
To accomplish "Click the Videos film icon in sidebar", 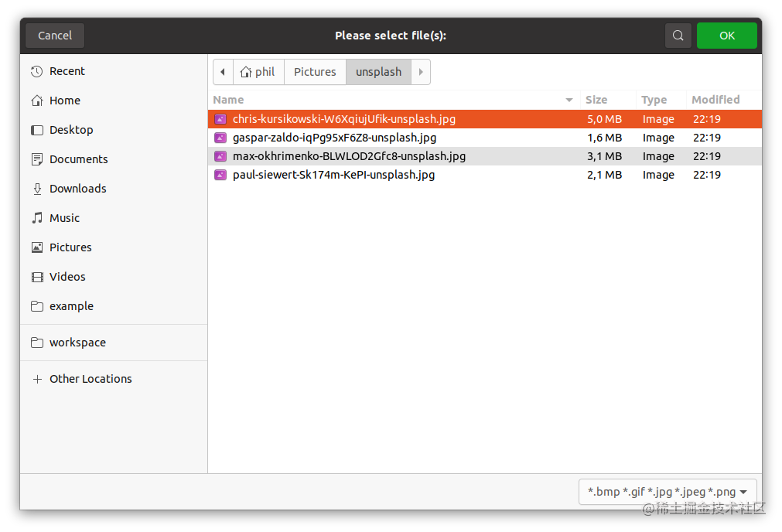I will point(37,277).
